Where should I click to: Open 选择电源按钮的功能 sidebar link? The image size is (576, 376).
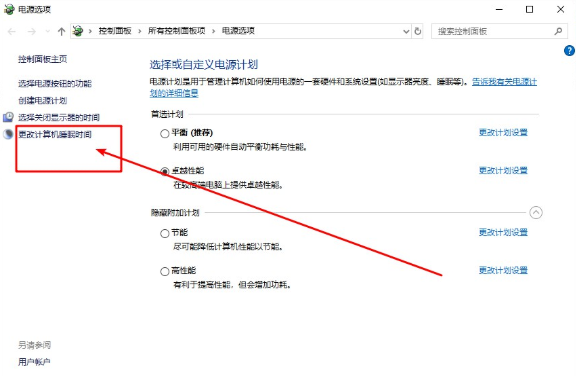tap(55, 83)
